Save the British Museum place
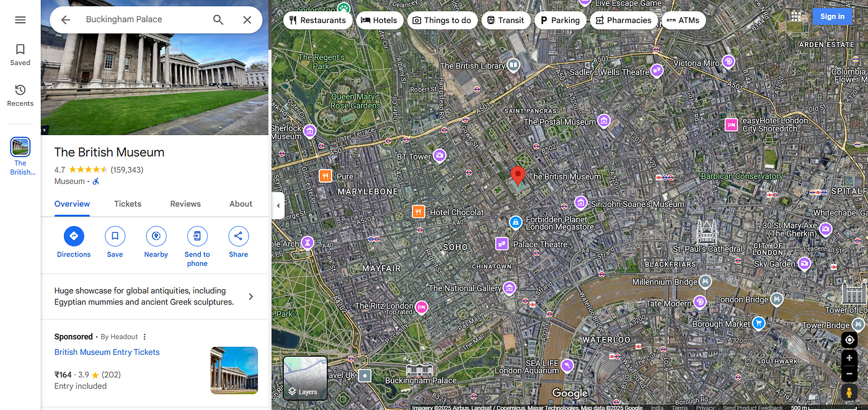 [x=115, y=242]
